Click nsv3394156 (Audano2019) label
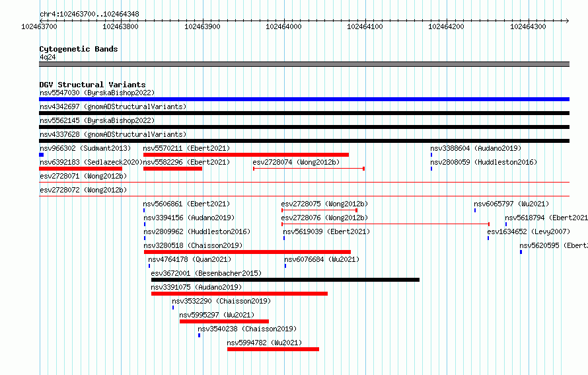This screenshot has height=375, width=588. tap(189, 218)
